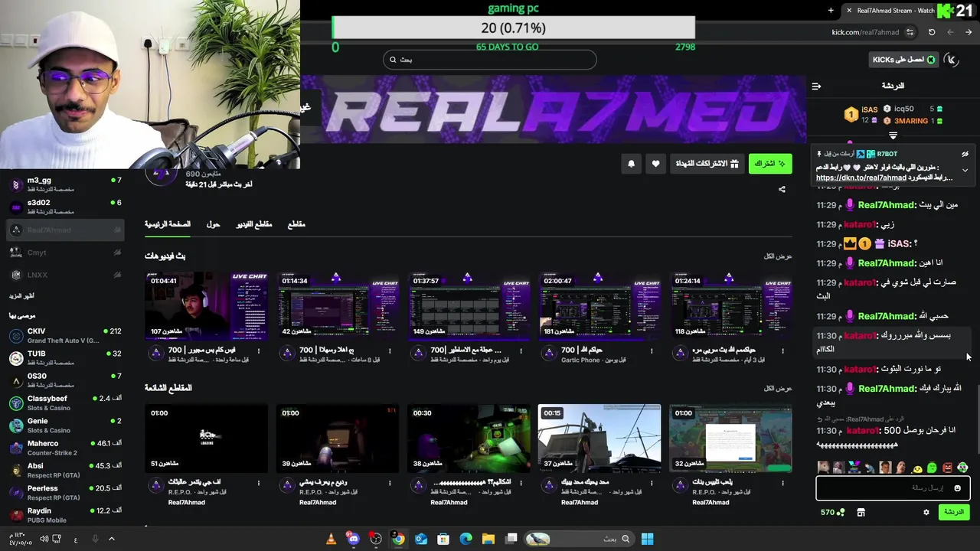Open Outlook from the taskbar
Screen dimensions: 980x551
(420, 539)
